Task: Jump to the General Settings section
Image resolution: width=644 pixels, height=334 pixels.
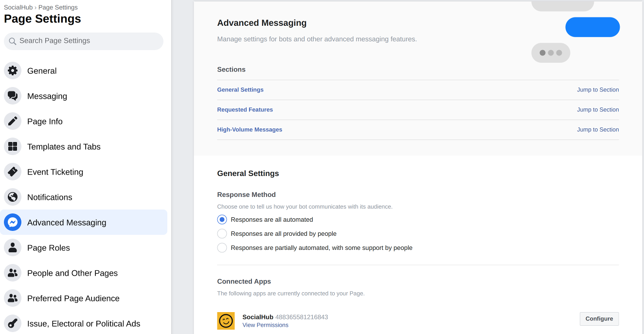Action: click(x=597, y=90)
